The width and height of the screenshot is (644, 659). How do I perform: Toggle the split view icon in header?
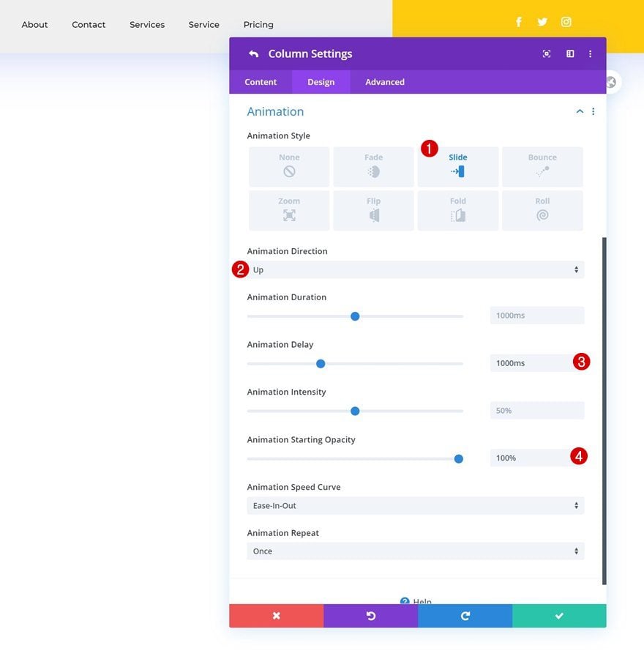pos(569,53)
